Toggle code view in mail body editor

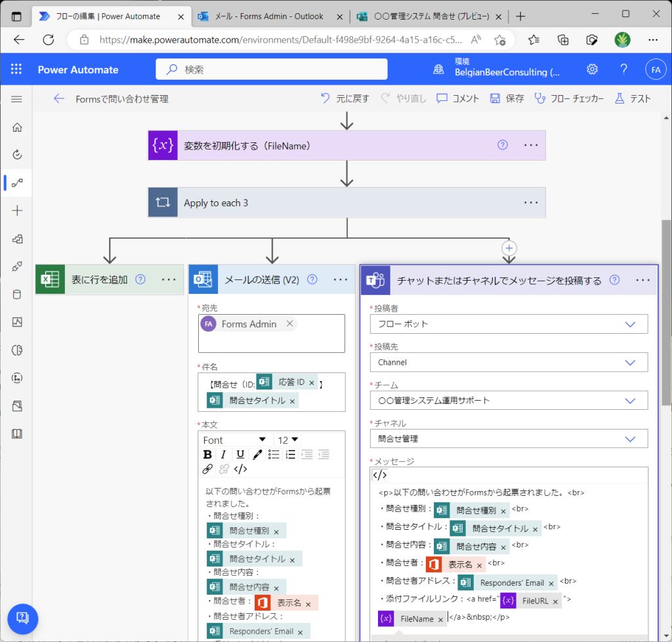click(x=240, y=469)
